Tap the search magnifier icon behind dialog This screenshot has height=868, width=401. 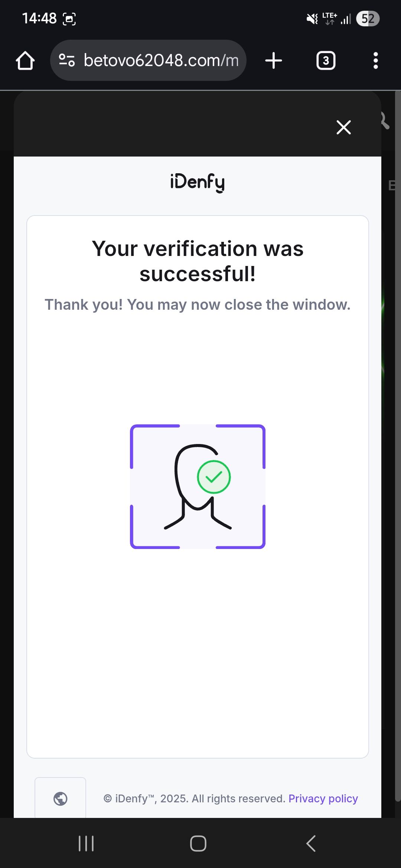[385, 121]
